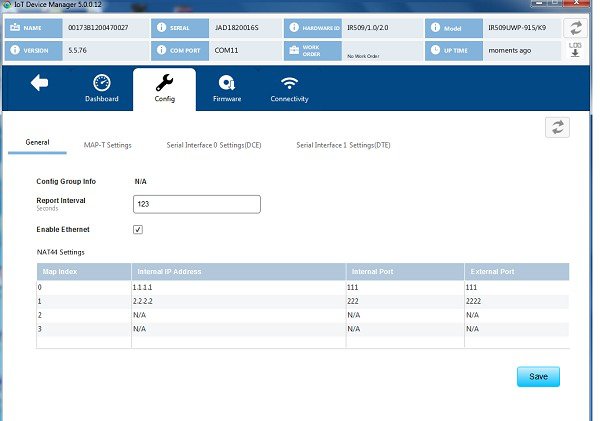Open Serial Interface 1 Settings(DTE) tab
This screenshot has height=421, width=600.
(343, 145)
